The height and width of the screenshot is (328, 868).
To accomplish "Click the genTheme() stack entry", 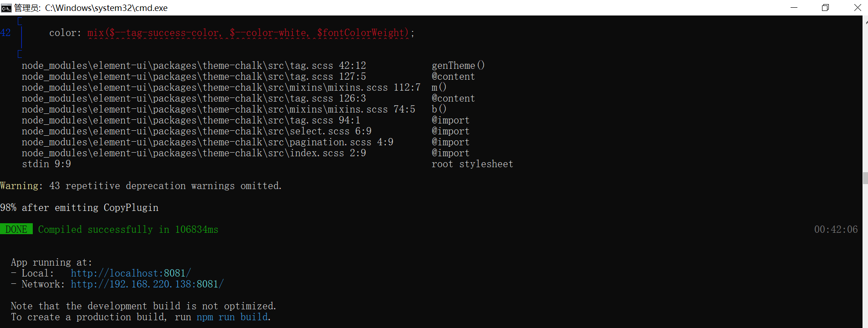I will (x=458, y=66).
